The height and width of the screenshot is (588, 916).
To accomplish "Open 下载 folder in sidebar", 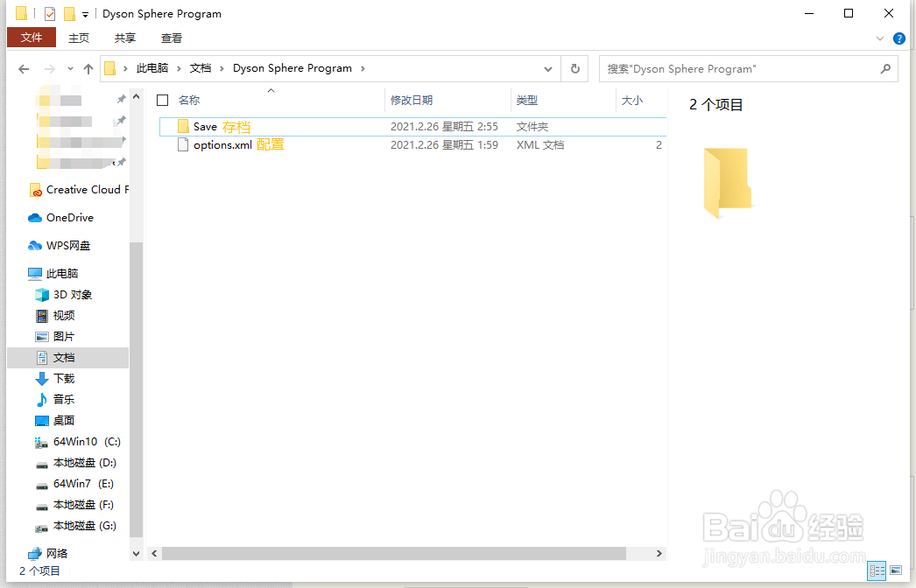I will pyautogui.click(x=55, y=379).
